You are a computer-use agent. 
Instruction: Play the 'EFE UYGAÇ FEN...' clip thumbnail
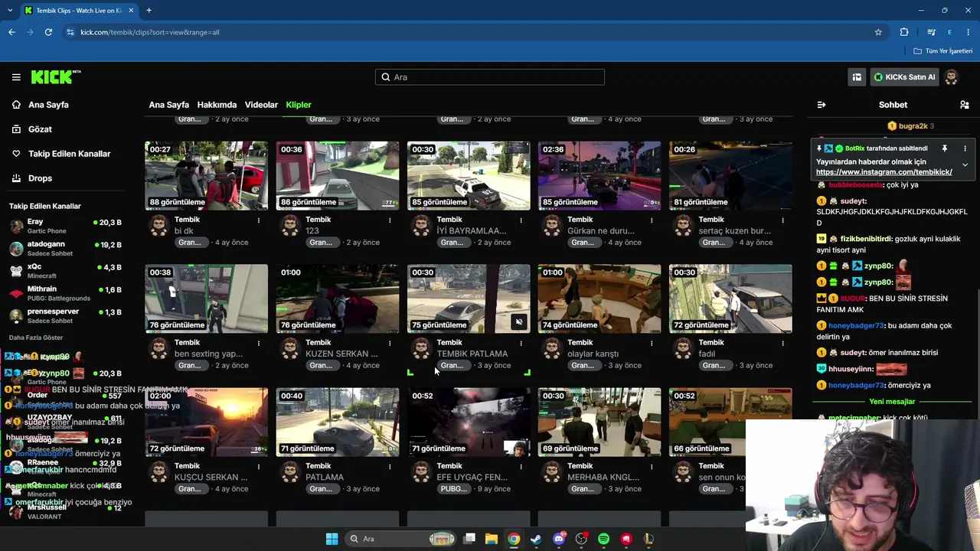click(469, 422)
